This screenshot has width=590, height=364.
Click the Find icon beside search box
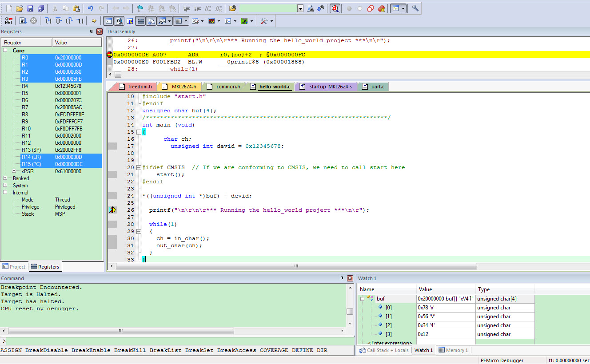[x=310, y=8]
